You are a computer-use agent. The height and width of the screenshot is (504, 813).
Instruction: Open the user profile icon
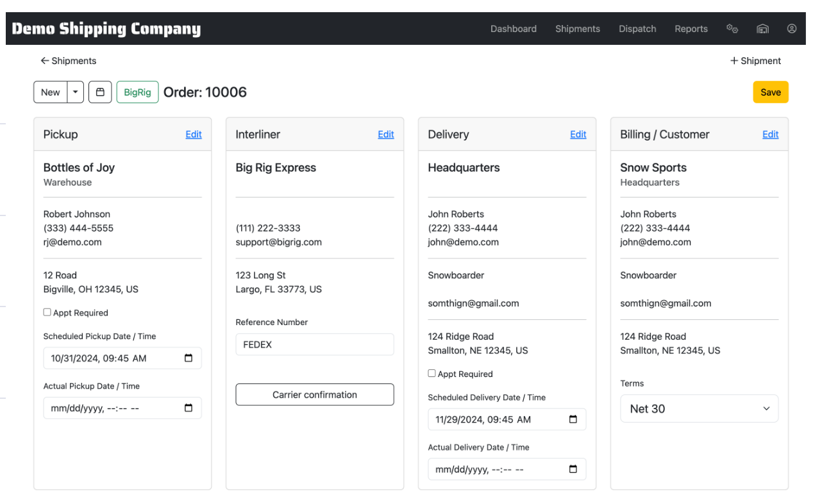[x=792, y=29]
